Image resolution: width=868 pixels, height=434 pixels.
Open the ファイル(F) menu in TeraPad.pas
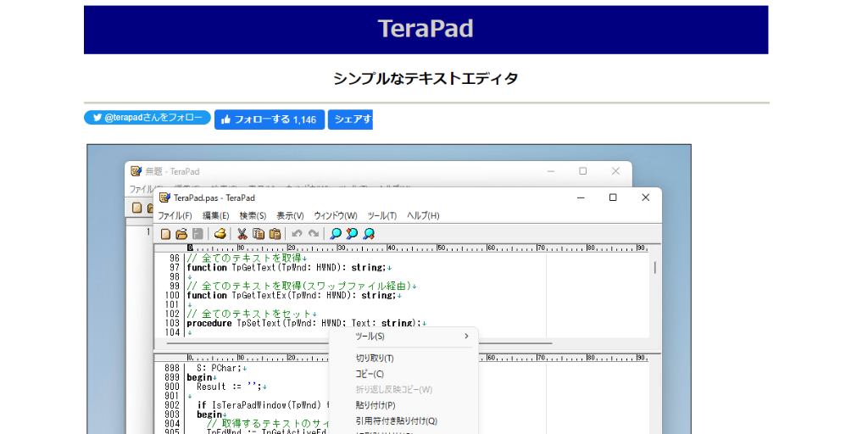click(175, 216)
